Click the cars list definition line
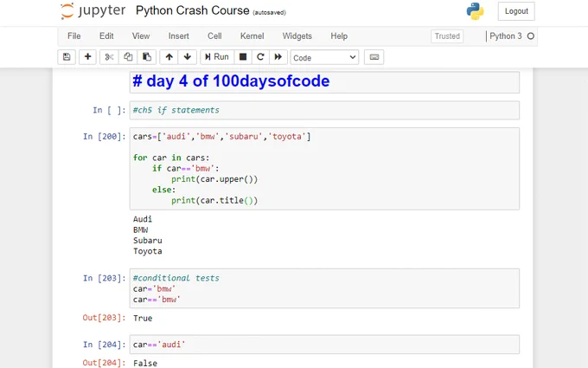 [x=221, y=136]
